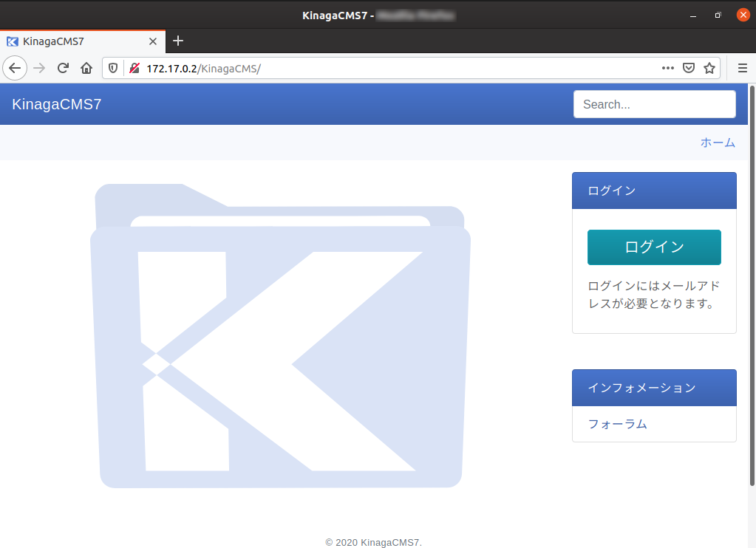Bookmark this page with the star
The image size is (756, 548).
coord(709,68)
